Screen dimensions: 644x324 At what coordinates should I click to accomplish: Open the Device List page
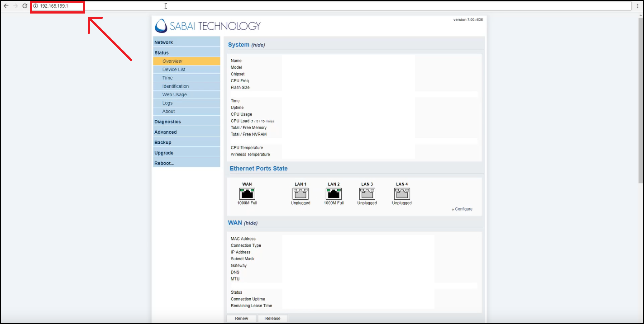pyautogui.click(x=174, y=70)
